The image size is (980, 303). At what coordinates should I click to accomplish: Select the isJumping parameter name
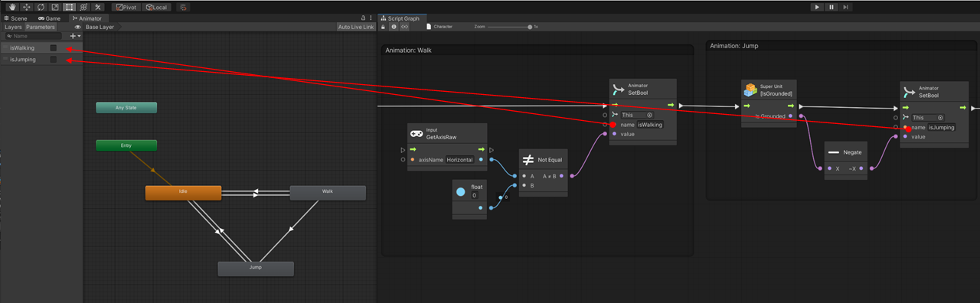pyautogui.click(x=23, y=60)
